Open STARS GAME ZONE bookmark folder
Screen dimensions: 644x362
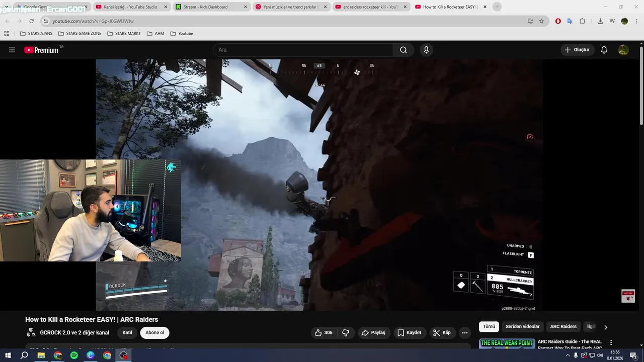click(x=79, y=33)
